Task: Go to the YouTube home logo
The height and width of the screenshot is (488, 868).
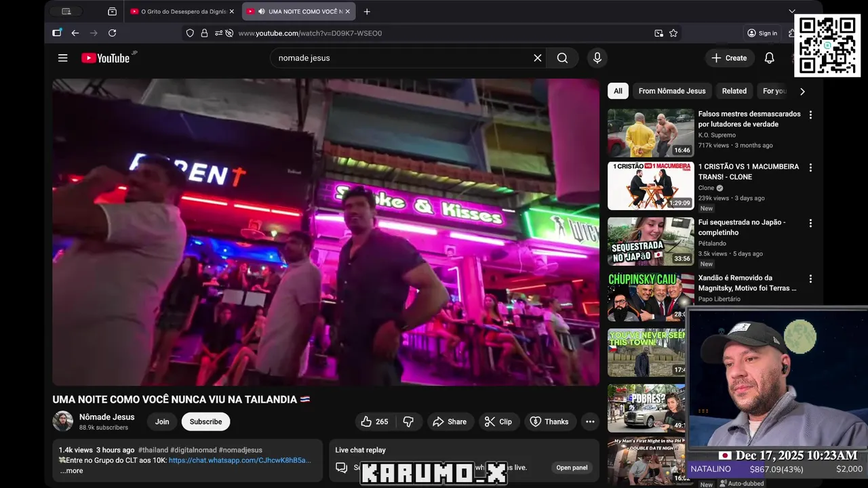Action: [x=105, y=58]
